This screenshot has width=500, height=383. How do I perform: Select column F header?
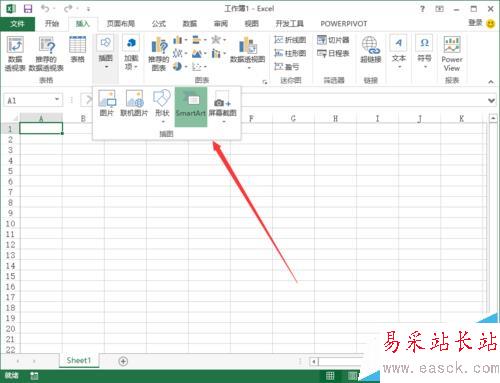click(251, 118)
